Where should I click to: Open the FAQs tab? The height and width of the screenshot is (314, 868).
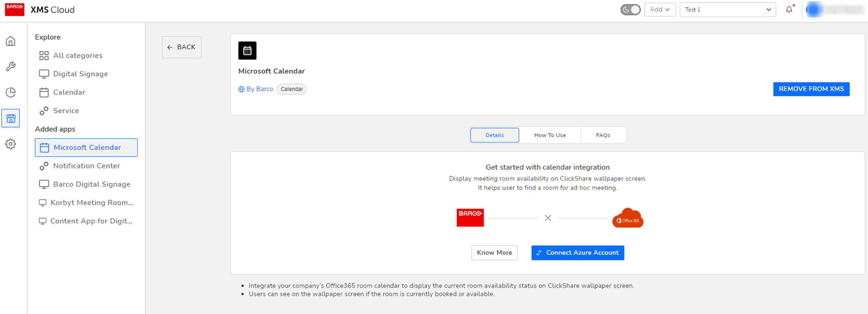tap(603, 135)
